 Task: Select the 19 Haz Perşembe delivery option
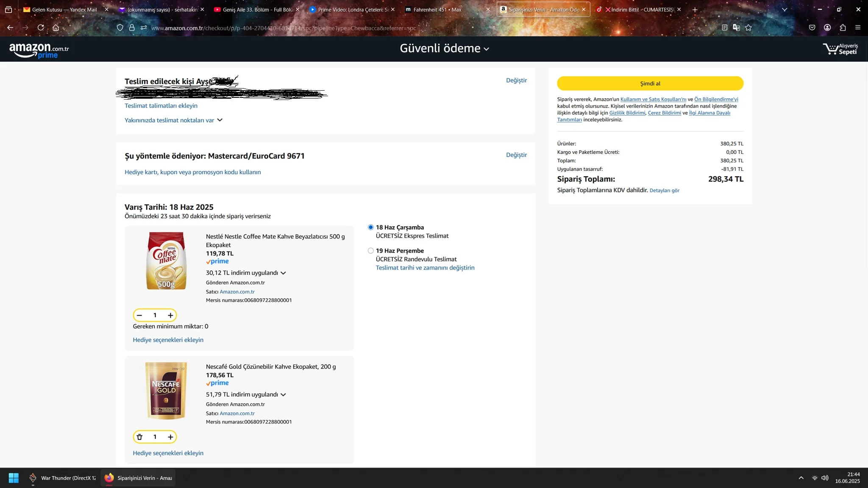coord(371,251)
